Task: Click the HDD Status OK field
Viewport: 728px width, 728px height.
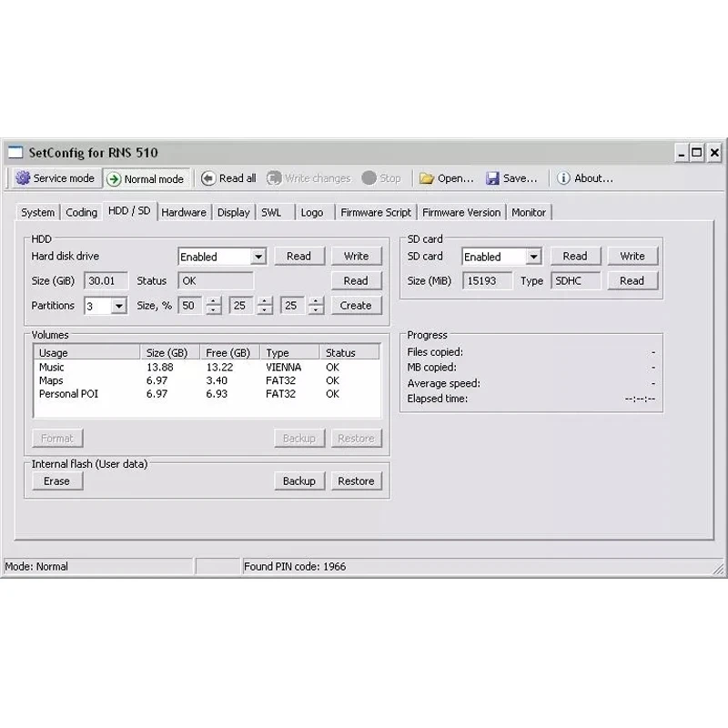Action: point(216,281)
